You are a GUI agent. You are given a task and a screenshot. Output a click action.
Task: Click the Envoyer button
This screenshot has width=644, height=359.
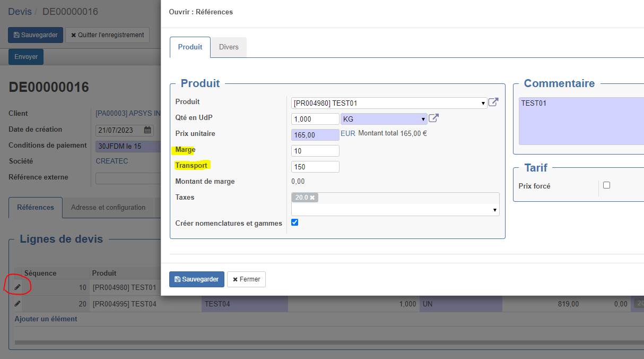[x=26, y=57]
